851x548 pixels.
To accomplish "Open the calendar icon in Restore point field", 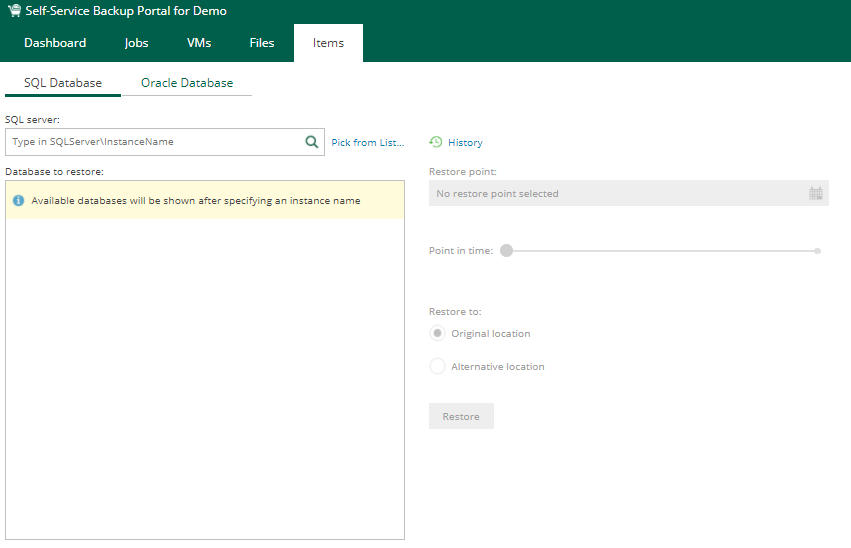I will [815, 193].
